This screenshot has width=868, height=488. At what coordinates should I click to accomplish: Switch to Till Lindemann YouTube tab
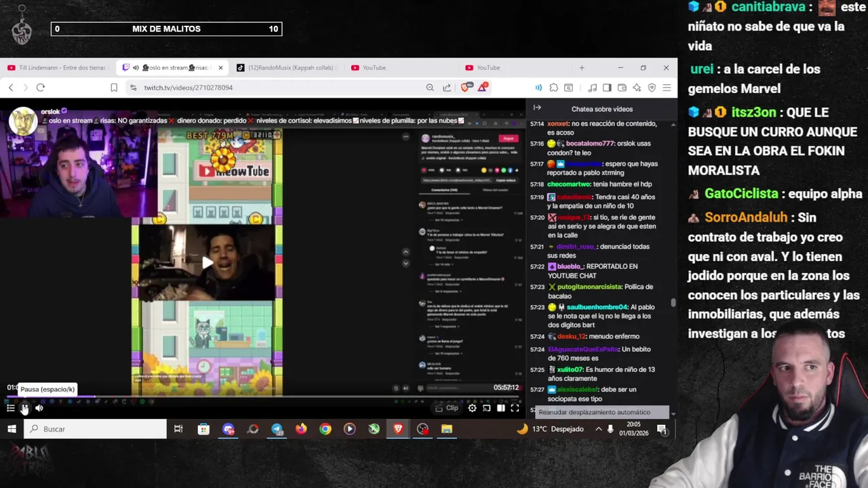(58, 68)
